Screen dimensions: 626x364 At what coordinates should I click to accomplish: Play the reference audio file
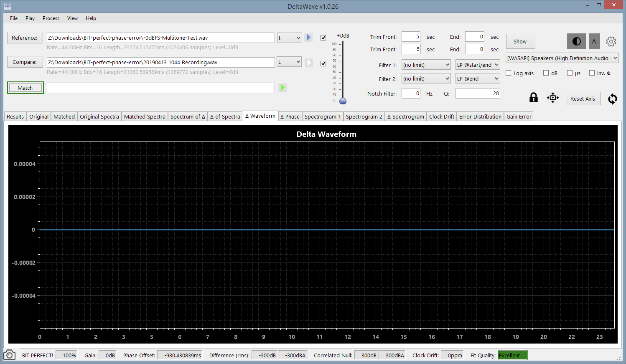(x=308, y=38)
